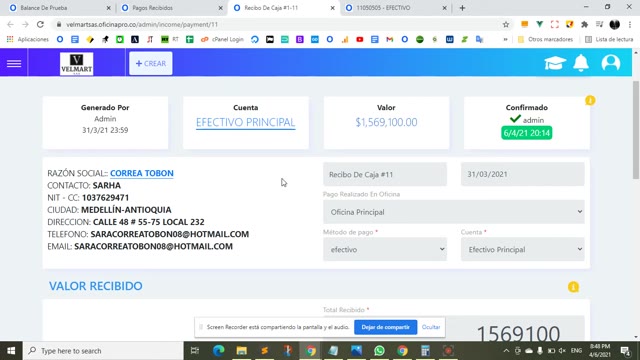Click the CREAR button
The width and height of the screenshot is (640, 360).
point(151,63)
